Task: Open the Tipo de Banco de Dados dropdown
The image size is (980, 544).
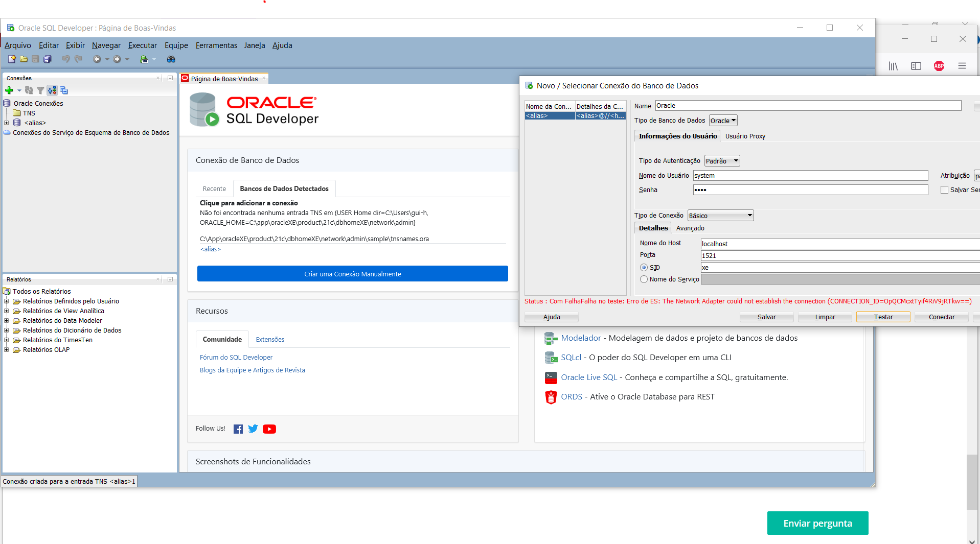Action: [723, 121]
